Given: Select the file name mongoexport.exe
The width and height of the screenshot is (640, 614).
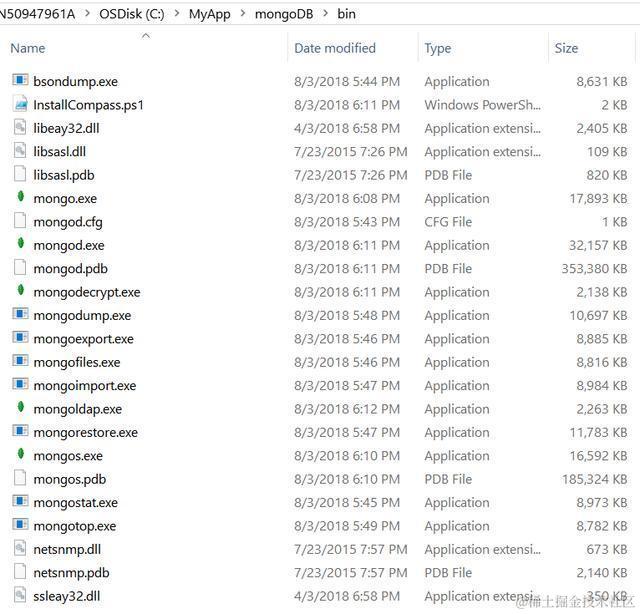Looking at the screenshot, I should click(84, 339).
